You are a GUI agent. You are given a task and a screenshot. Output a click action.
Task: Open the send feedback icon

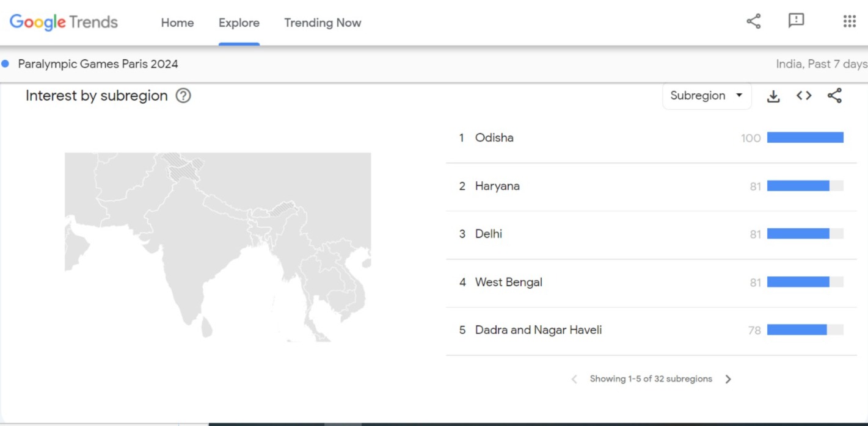point(796,21)
